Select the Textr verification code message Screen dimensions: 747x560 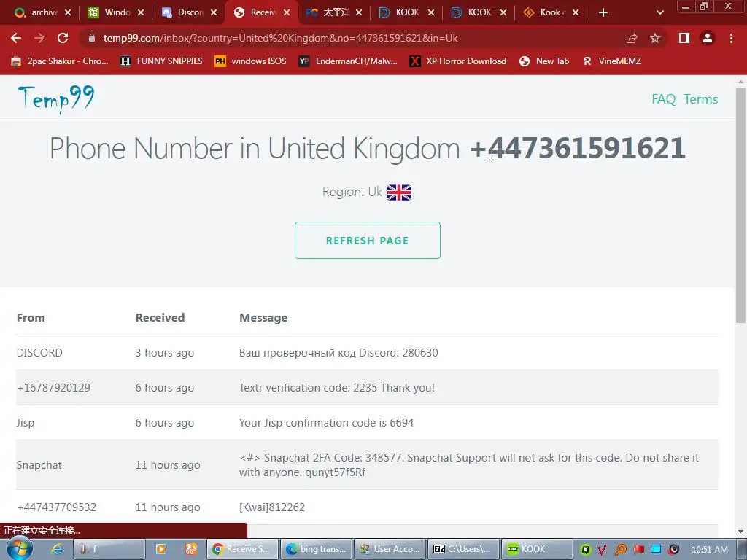[x=337, y=388]
